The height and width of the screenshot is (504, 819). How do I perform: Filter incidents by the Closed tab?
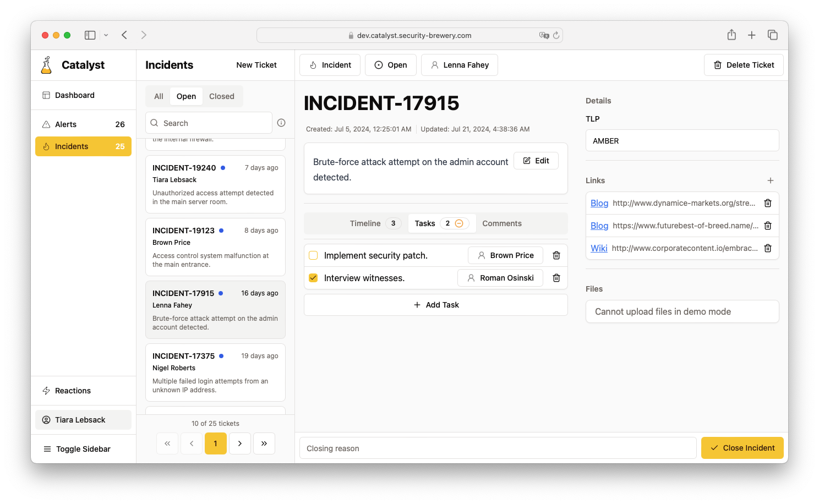pos(222,96)
